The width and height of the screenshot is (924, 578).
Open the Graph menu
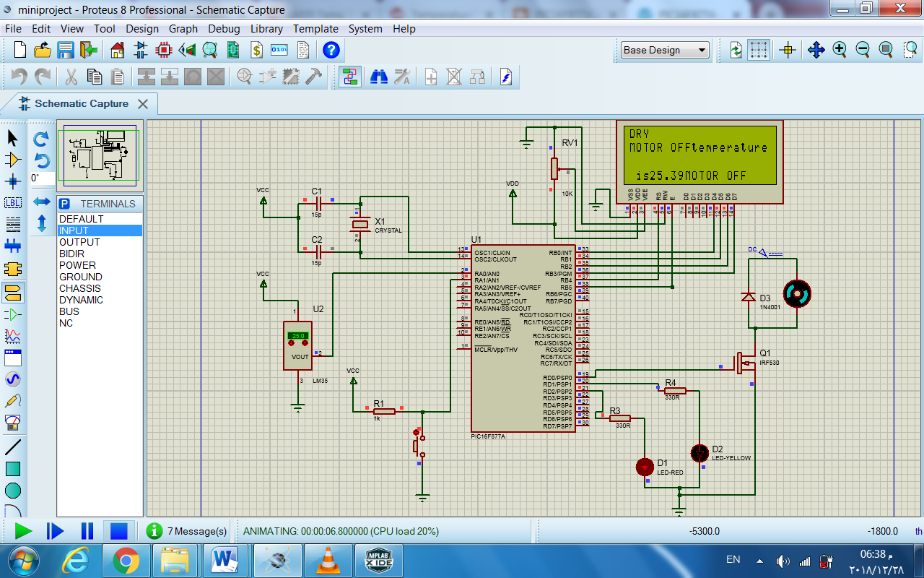coord(183,29)
